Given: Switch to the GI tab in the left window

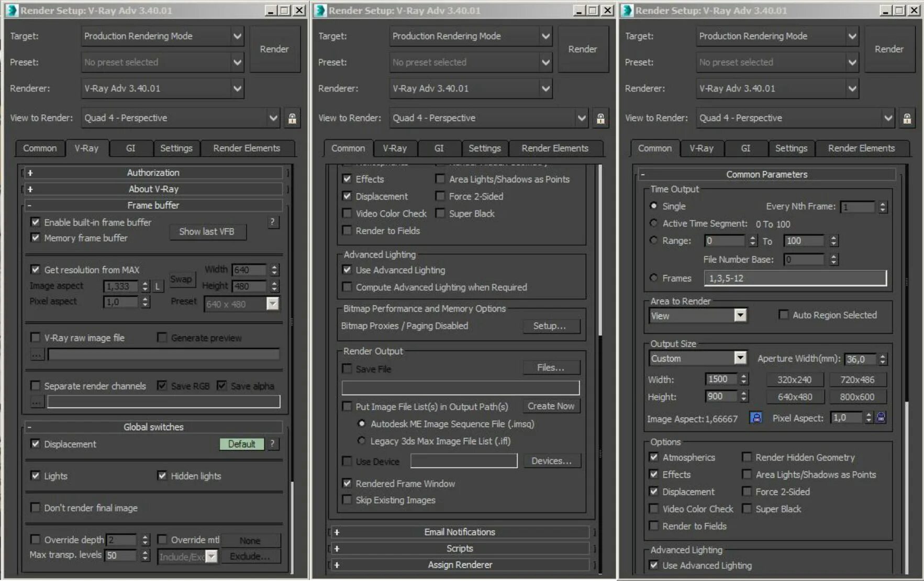Looking at the screenshot, I should [131, 148].
